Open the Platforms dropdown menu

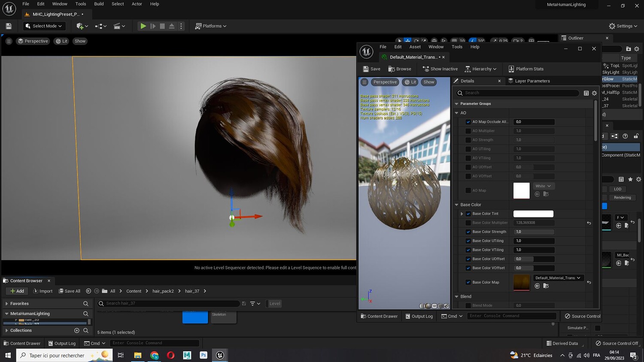210,26
